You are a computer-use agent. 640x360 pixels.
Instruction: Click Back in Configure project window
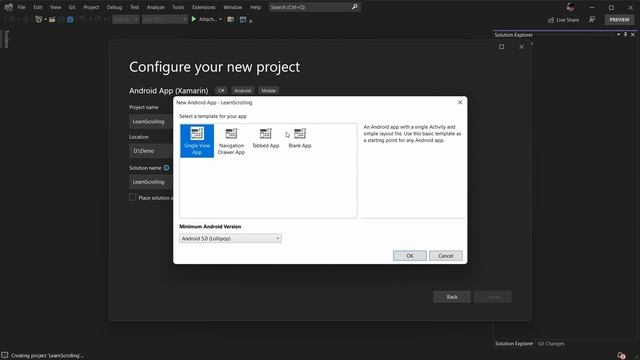pyautogui.click(x=452, y=297)
